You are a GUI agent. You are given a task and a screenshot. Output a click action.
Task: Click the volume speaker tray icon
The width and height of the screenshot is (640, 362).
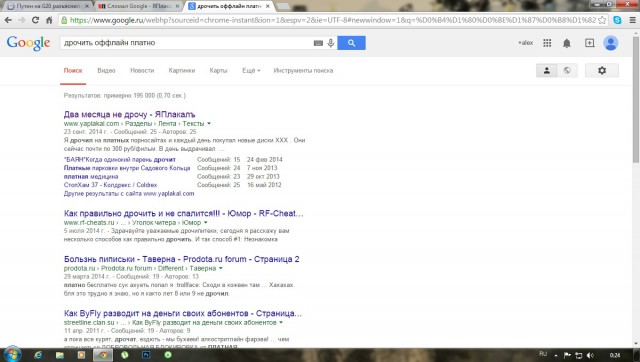click(590, 355)
